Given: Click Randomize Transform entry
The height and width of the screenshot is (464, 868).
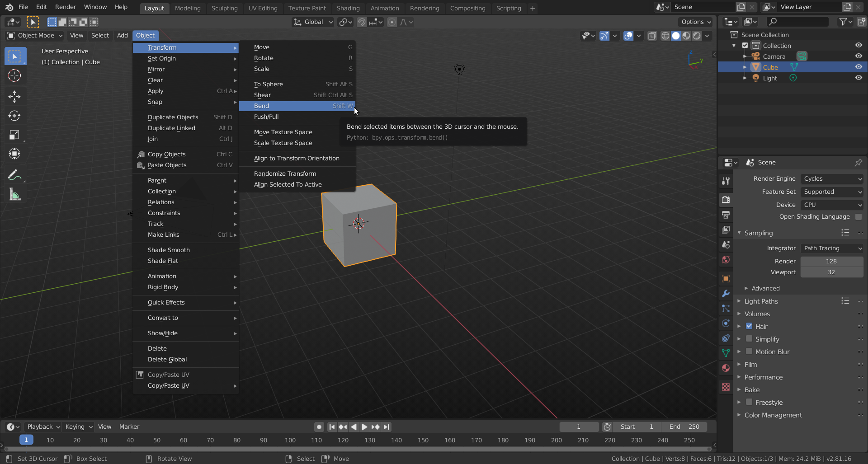Looking at the screenshot, I should [x=297, y=173].
